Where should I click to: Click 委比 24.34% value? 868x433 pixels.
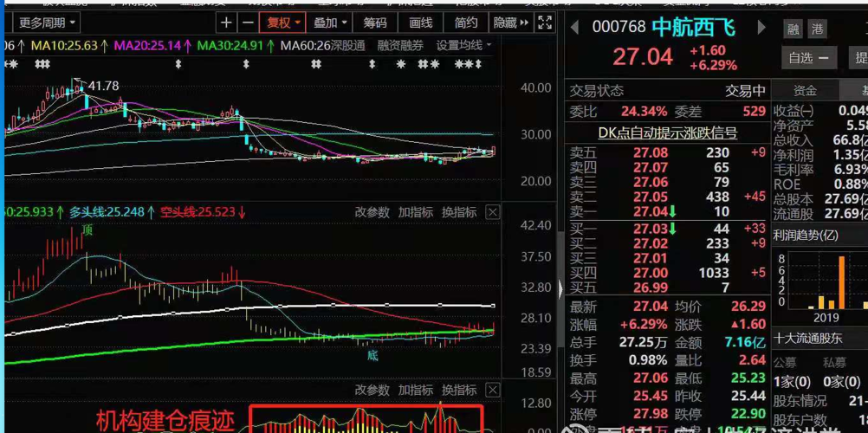click(644, 112)
